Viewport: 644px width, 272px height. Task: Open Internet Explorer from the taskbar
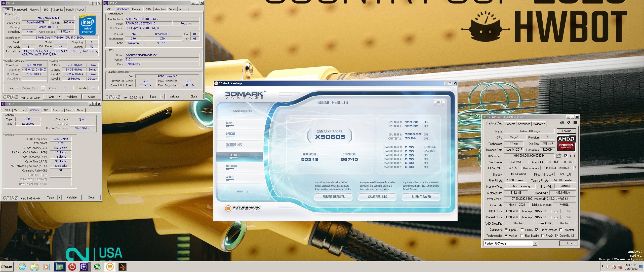(22, 267)
